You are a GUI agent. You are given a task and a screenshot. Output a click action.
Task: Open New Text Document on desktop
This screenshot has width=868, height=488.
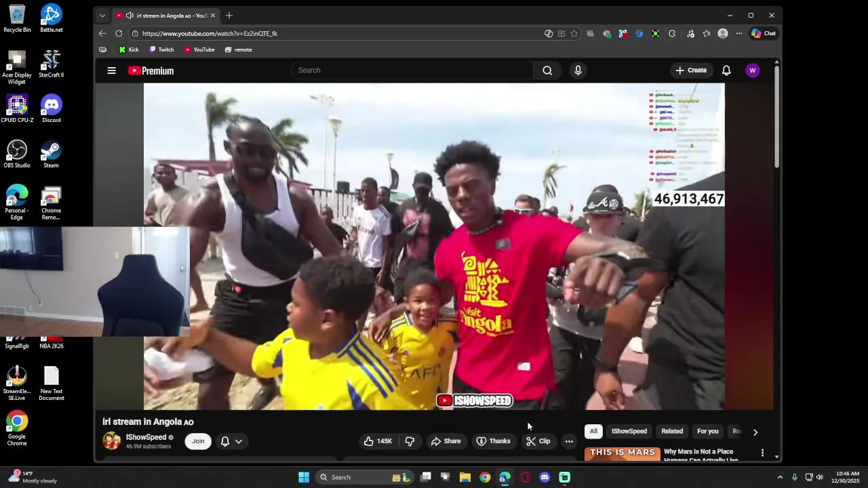coord(52,384)
